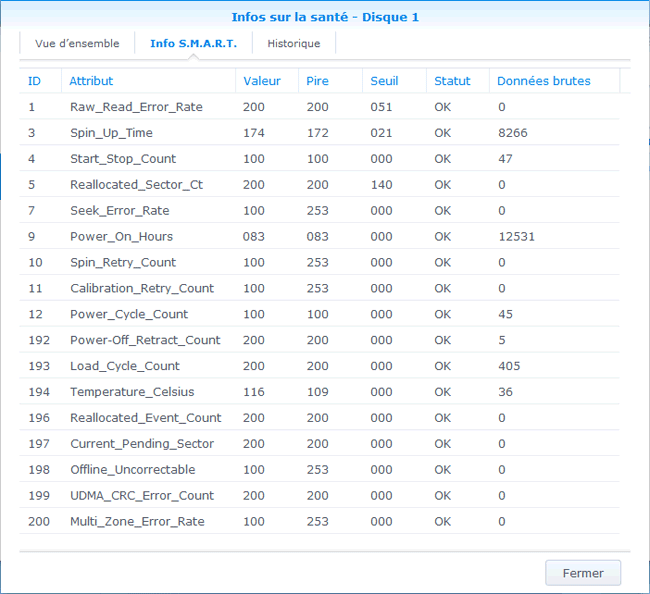Image resolution: width=650 pixels, height=594 pixels.
Task: Click raw data value 36
Action: pos(505,392)
